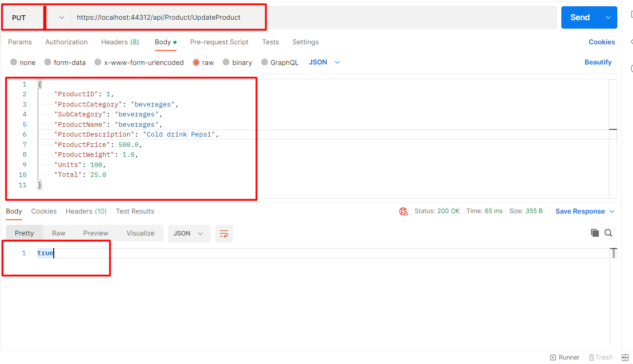Open the PUT HTTP method dropdown

tap(38, 17)
